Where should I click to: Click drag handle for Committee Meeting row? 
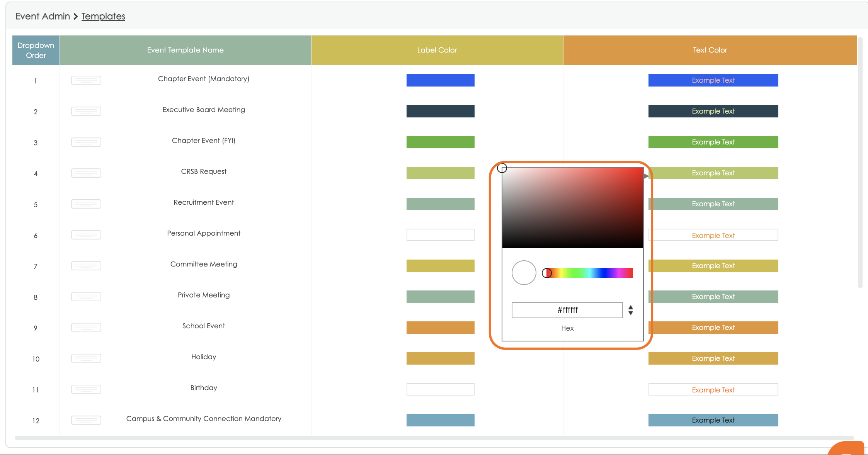pyautogui.click(x=86, y=266)
